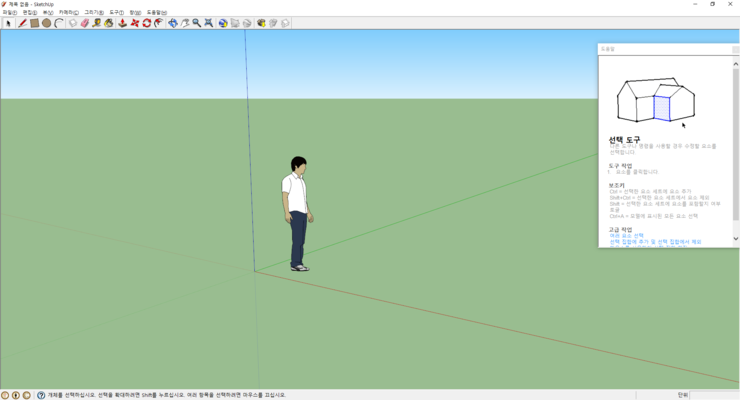Open the 카메라 (Camera) menu
740x400 pixels.
(x=69, y=12)
